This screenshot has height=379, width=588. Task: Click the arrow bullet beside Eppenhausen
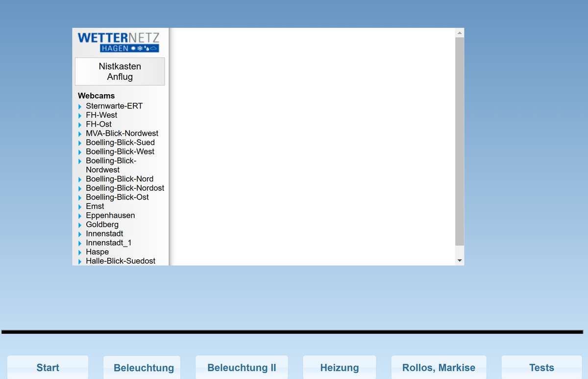pyautogui.click(x=80, y=216)
